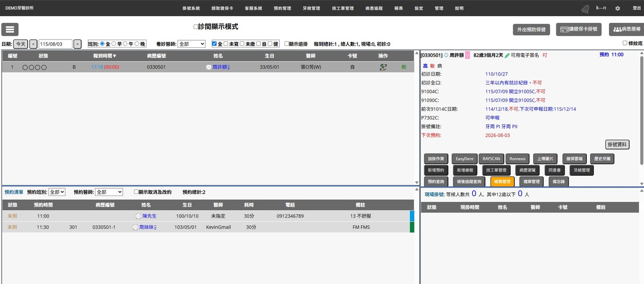Click the notification bell icon
The height and width of the screenshot is (284, 644).
(585, 9)
